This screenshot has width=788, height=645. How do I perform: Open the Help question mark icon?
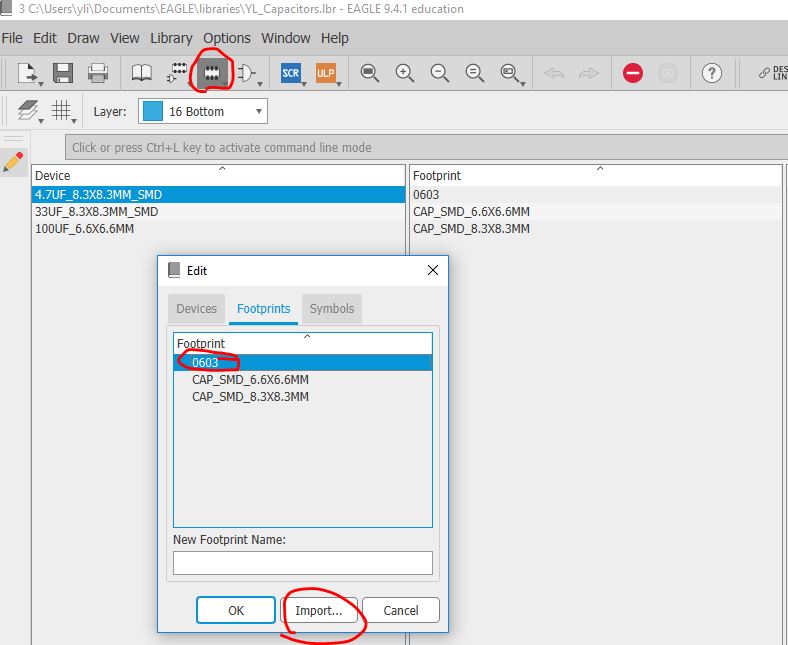click(x=711, y=73)
